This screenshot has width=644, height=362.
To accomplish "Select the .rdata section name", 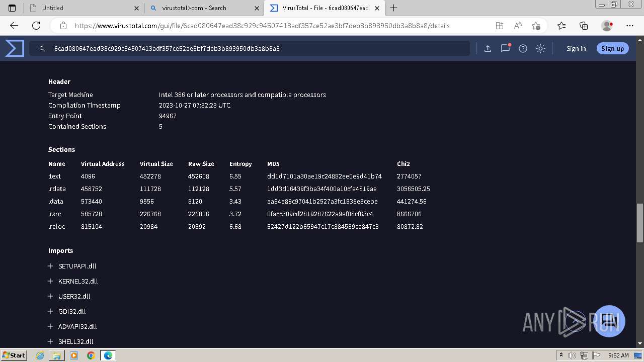I will [x=57, y=189].
